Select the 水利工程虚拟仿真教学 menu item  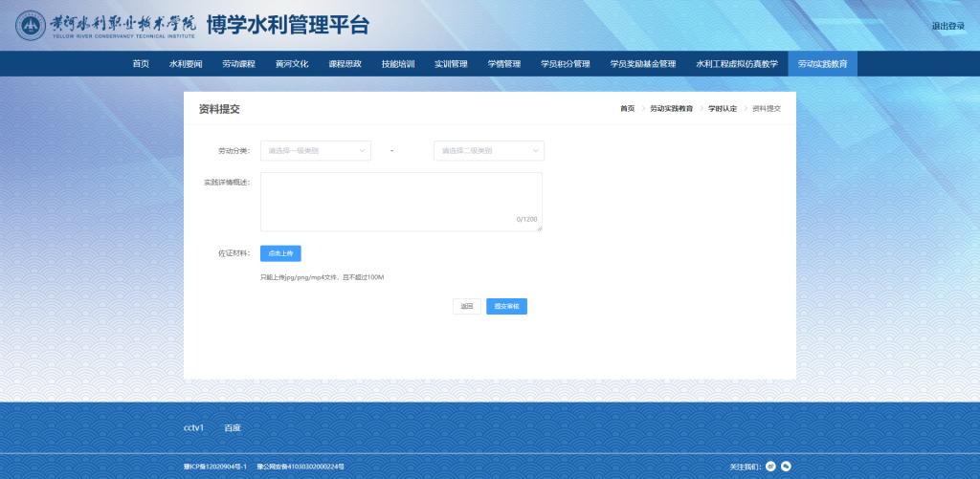click(737, 64)
